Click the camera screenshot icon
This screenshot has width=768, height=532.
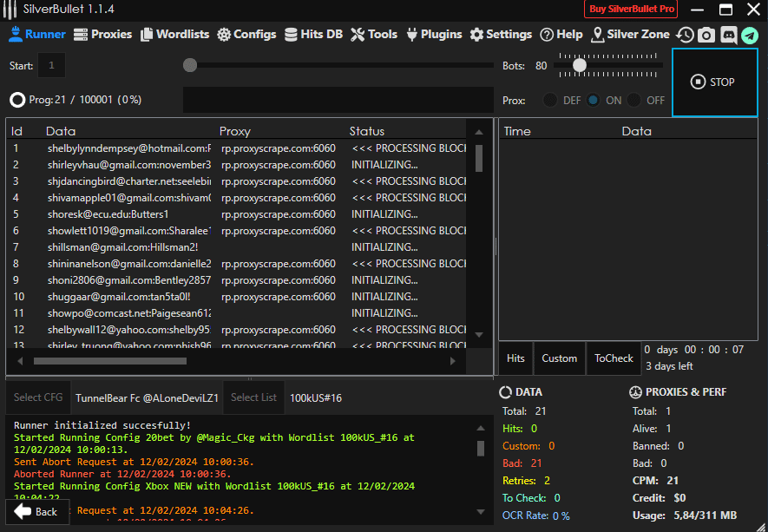tap(706, 35)
